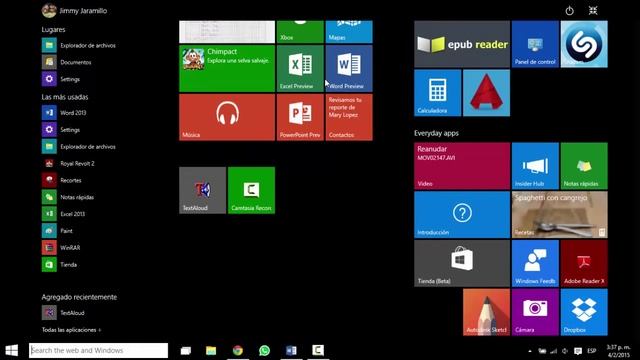The height and width of the screenshot is (360, 640).
Task: Launch Word 2013 from most used list
Action: [64, 113]
